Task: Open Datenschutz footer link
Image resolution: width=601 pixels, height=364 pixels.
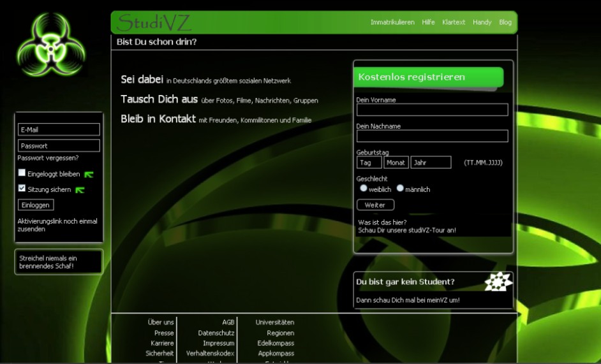Action: tap(216, 333)
